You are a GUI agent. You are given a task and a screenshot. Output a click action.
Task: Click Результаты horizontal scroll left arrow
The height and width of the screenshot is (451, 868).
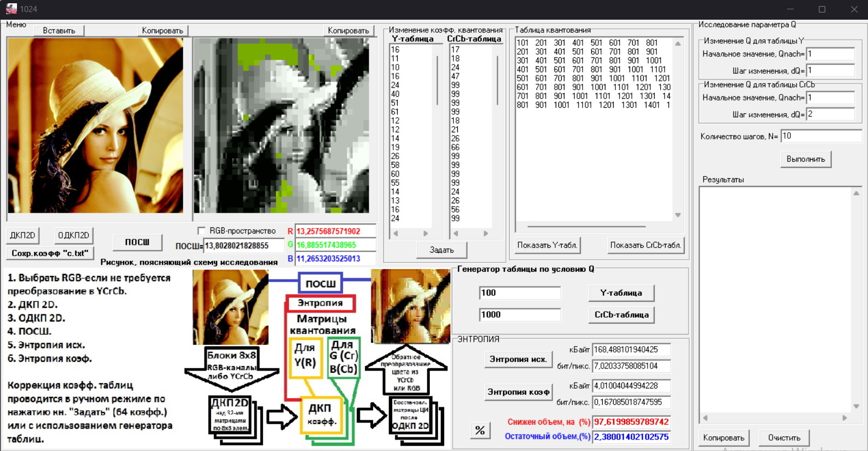tap(706, 418)
